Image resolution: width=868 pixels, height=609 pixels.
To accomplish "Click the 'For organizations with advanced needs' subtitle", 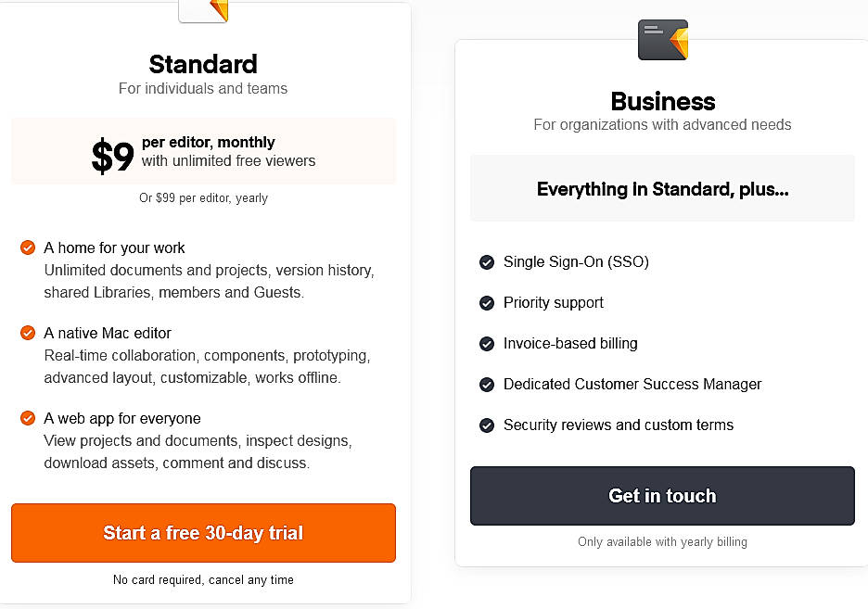I will [x=662, y=124].
